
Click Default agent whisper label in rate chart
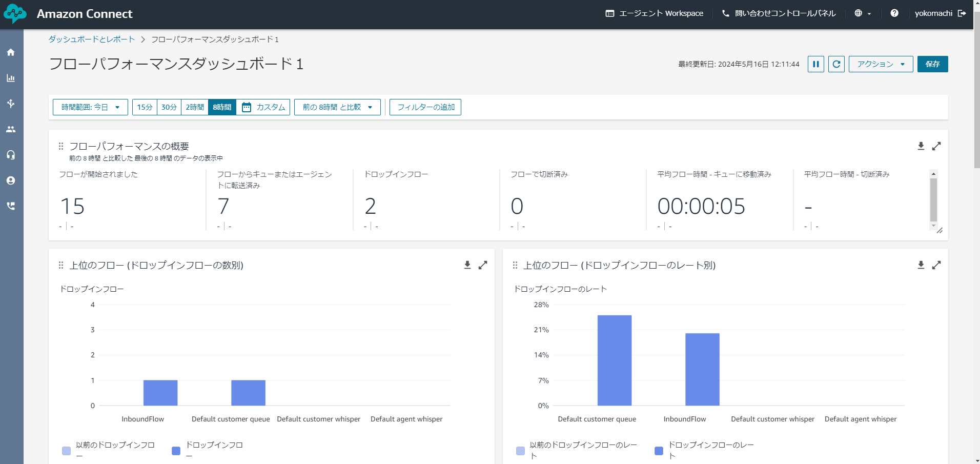[x=861, y=419]
